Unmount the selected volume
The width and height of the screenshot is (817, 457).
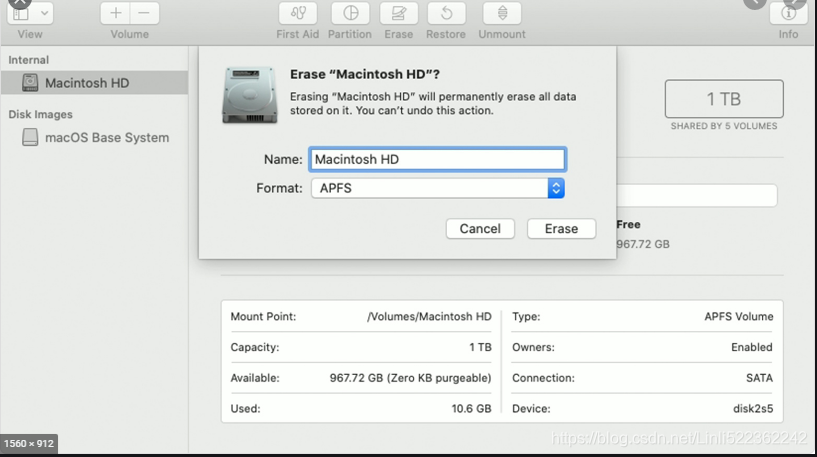click(502, 13)
